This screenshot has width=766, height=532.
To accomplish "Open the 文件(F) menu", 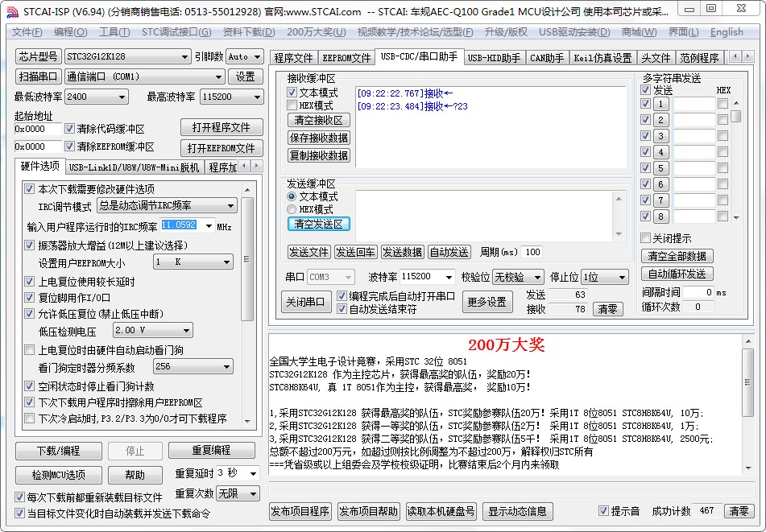I will tap(27, 32).
